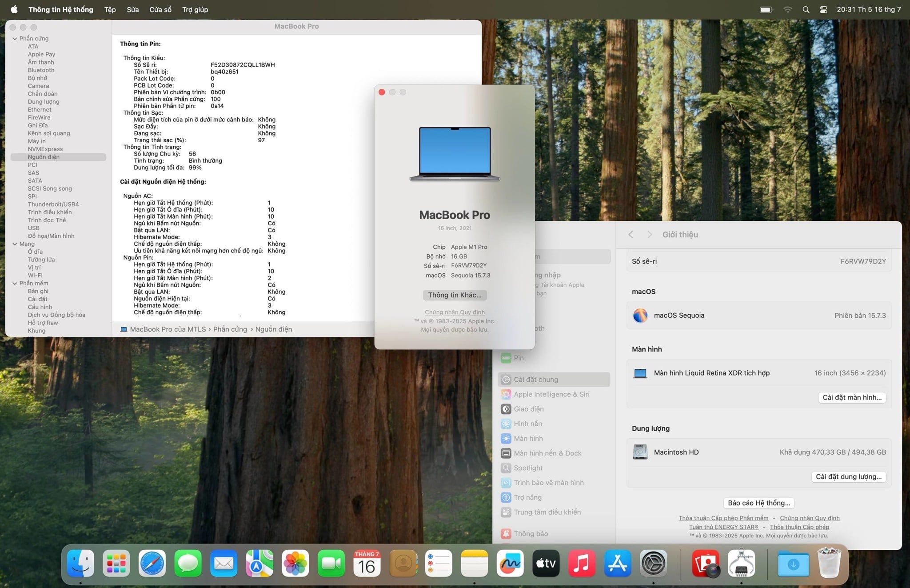Open the Sửa menu
The width and height of the screenshot is (910, 588).
132,9
